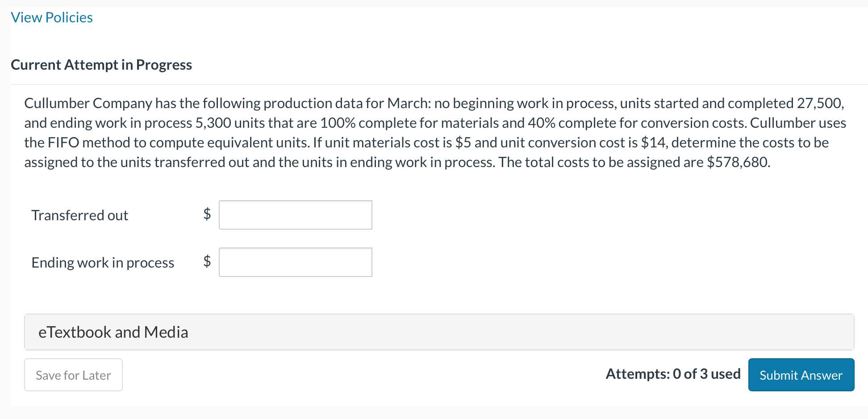Click the $578,680 total cost figure
868x419 pixels.
click(738, 162)
